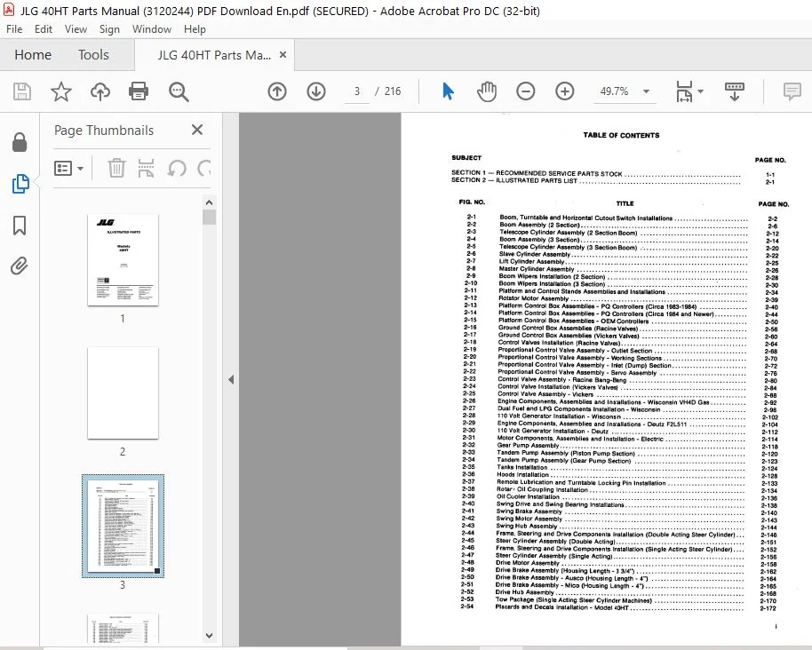Click 'Placards and Decals Installation - Model 40HT'
This screenshot has width=812, height=650.
(561, 607)
